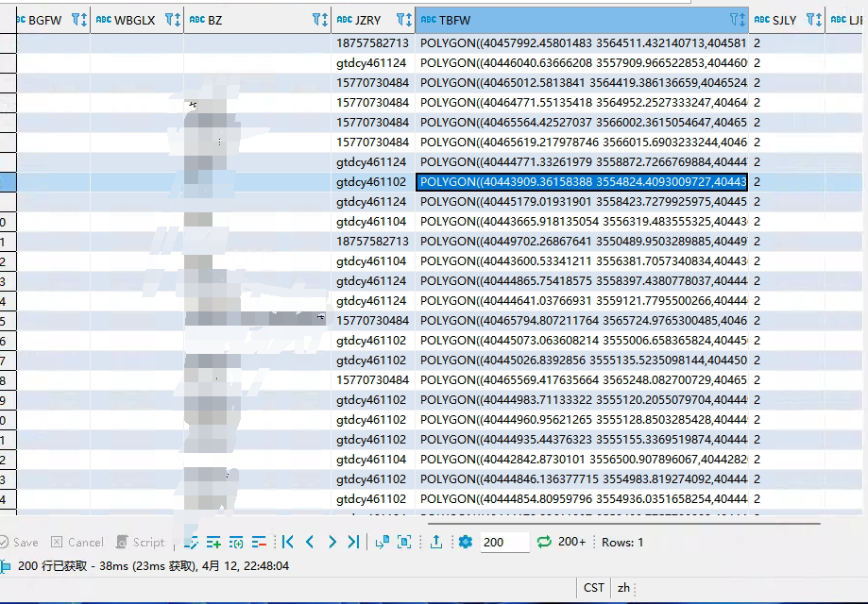
Task: Click the Export data icon
Action: click(436, 542)
